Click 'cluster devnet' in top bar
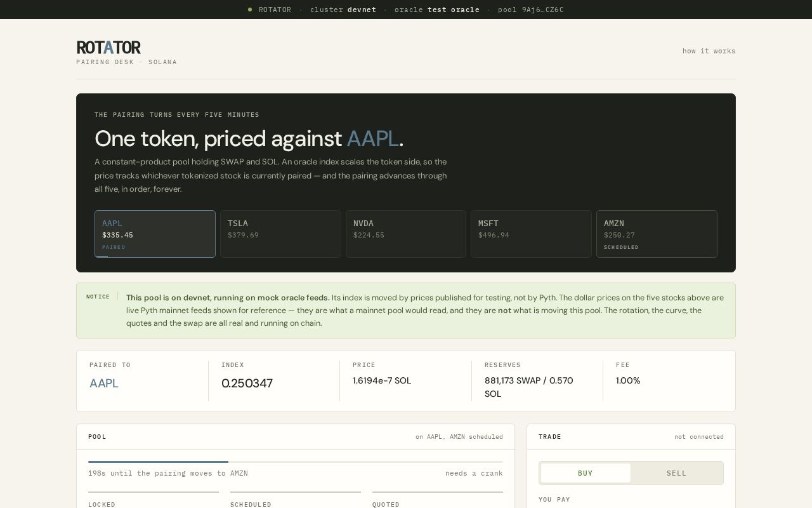The image size is (812, 508). point(343,10)
